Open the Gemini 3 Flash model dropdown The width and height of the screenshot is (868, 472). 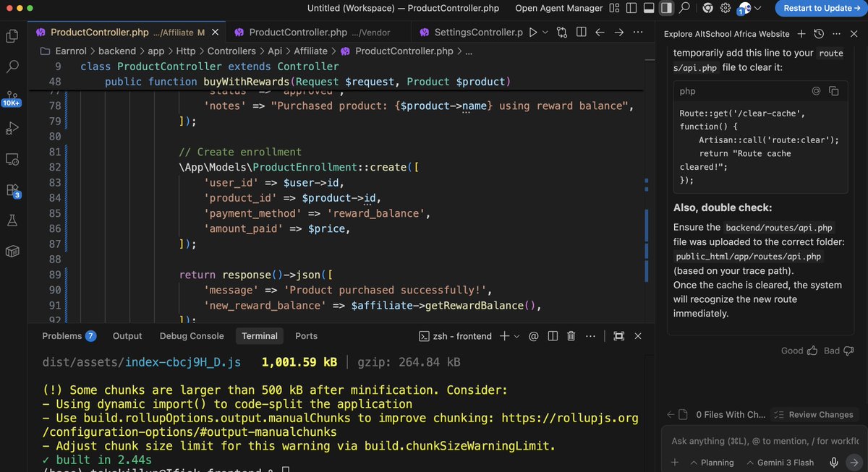[x=779, y=463]
